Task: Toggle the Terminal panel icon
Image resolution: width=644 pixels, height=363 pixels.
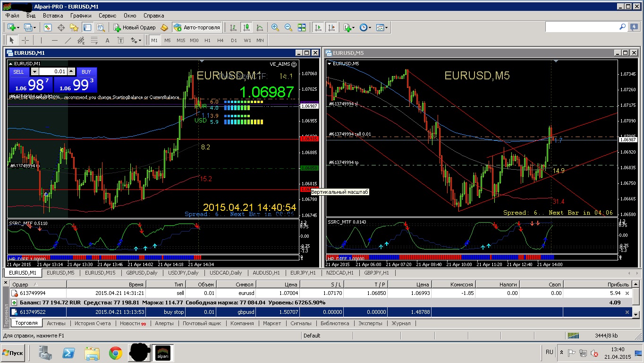Action: tap(87, 27)
